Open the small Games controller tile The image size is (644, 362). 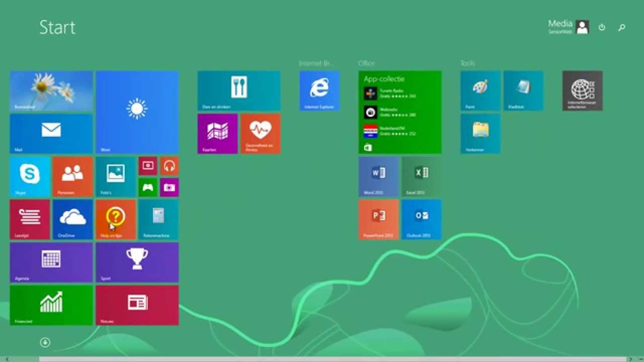click(148, 188)
